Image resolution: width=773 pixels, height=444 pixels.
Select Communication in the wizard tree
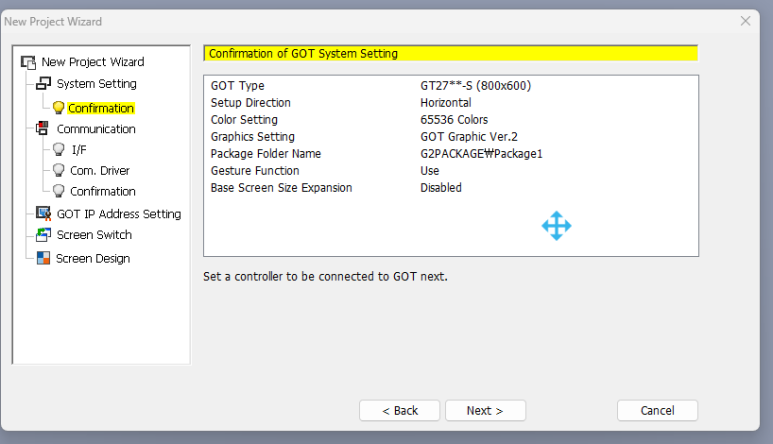(x=96, y=129)
